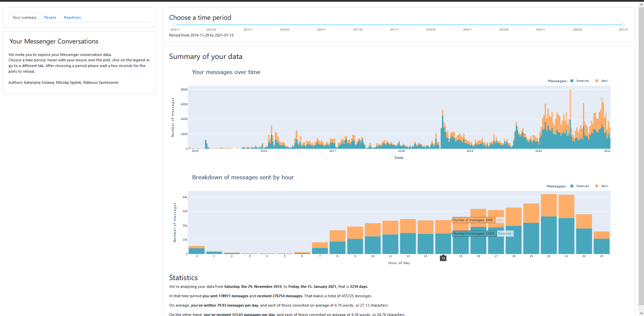Click the authors line in sidebar
The image size is (644, 316).
pyautogui.click(x=63, y=82)
